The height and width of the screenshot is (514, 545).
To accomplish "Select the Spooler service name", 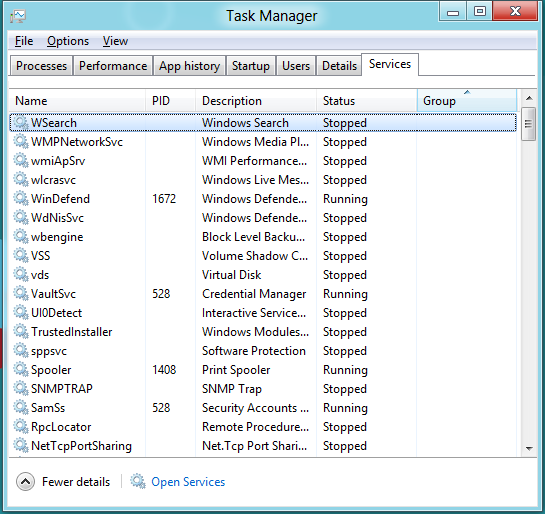I will [x=51, y=370].
